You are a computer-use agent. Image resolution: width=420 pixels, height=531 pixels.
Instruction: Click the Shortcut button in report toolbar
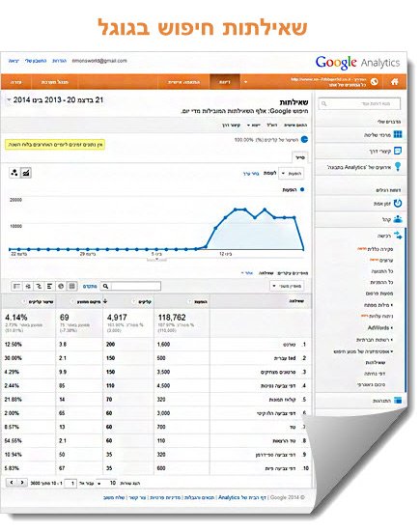231,126
